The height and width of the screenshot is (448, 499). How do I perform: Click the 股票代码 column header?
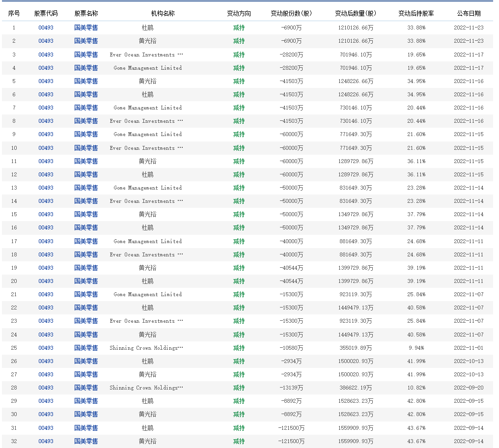pos(46,13)
